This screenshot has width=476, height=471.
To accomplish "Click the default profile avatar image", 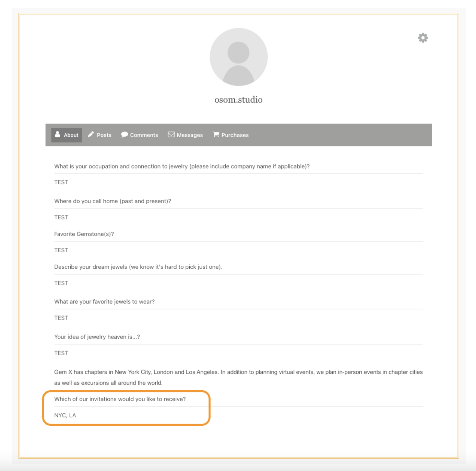I will click(x=239, y=57).
